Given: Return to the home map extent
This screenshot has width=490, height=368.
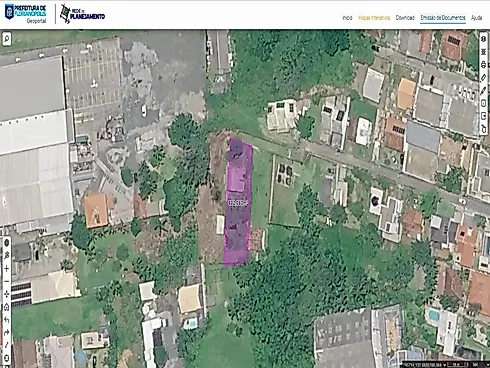Looking at the screenshot, I should (6, 307).
